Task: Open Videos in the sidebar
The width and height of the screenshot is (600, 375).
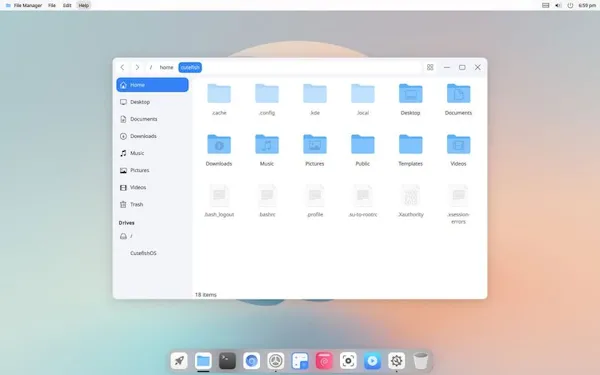Action: (152, 188)
